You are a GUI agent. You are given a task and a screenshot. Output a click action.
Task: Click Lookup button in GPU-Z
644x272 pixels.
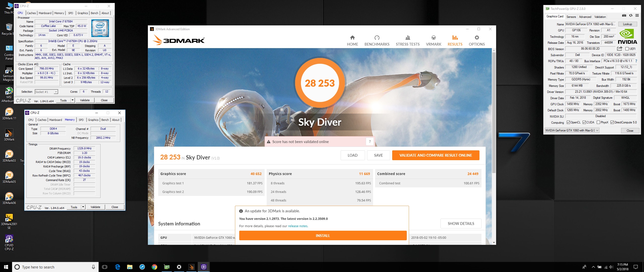627,24
